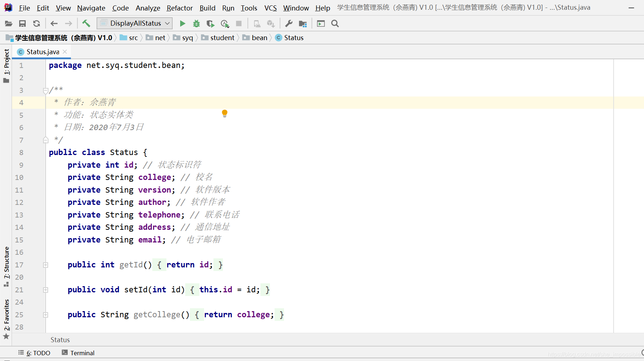Open the DisplayAllStatus run configuration dropdown
This screenshot has width=644, height=361.
point(135,23)
